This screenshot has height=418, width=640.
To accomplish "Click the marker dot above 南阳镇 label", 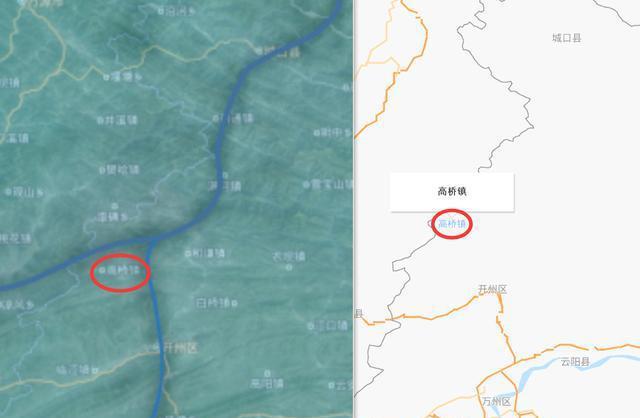I will 267,373.
